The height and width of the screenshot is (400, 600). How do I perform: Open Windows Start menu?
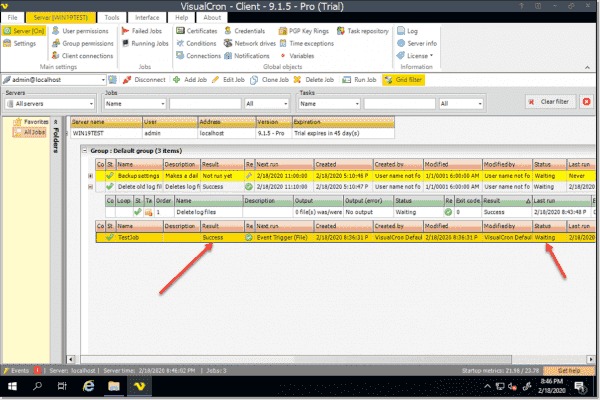coord(12,387)
